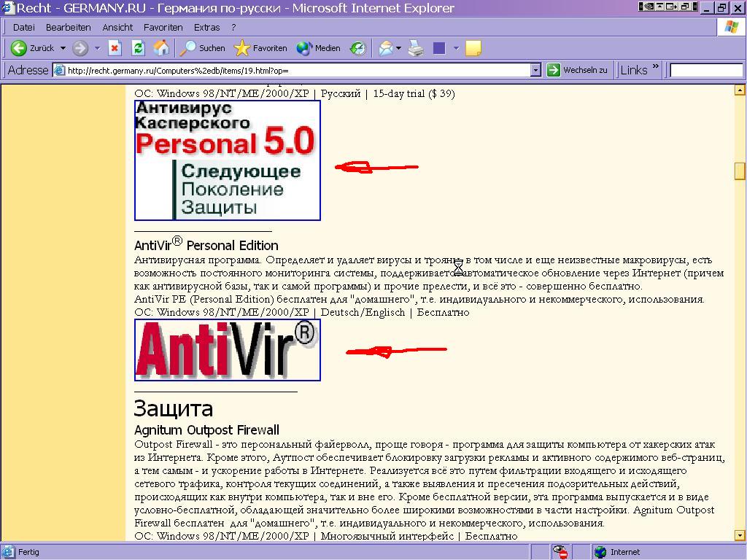Screen dimensions: 747x560
Task: Click the privacy report eye icon in status bar
Action: point(560,552)
